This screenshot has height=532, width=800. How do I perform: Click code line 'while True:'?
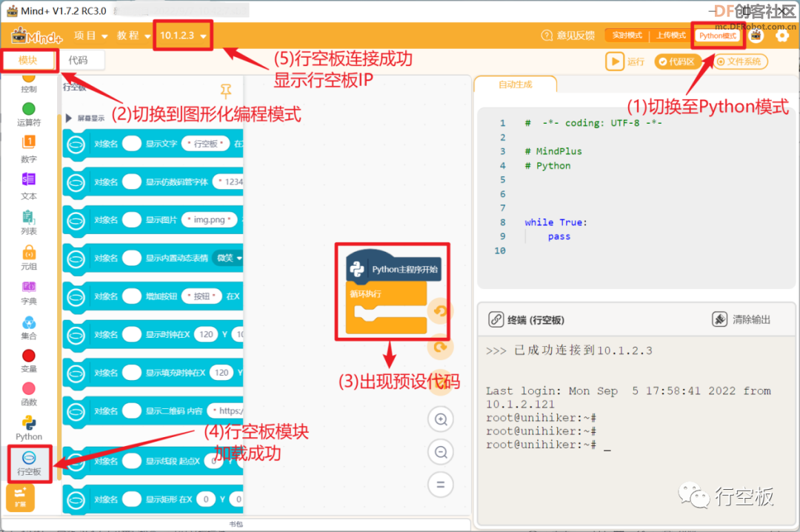(556, 222)
